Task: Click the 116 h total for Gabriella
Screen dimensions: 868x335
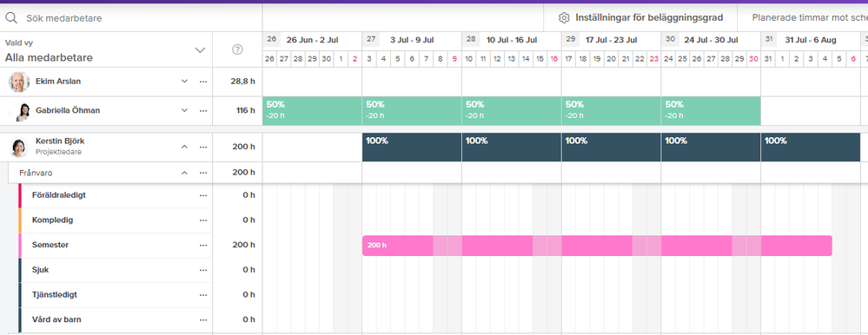Action: pyautogui.click(x=245, y=110)
